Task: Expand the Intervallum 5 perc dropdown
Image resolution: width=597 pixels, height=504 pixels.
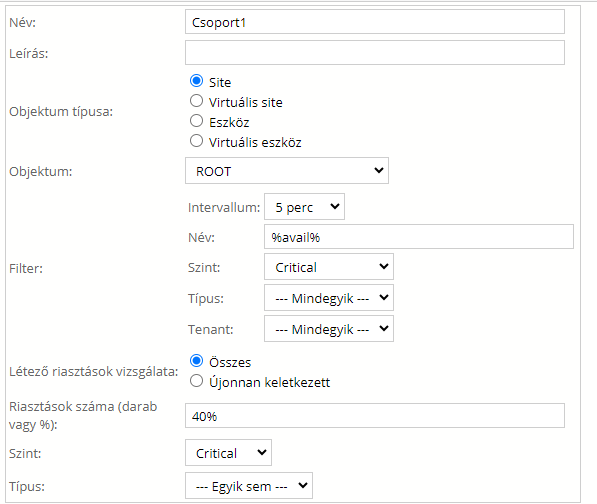Action: tap(304, 207)
